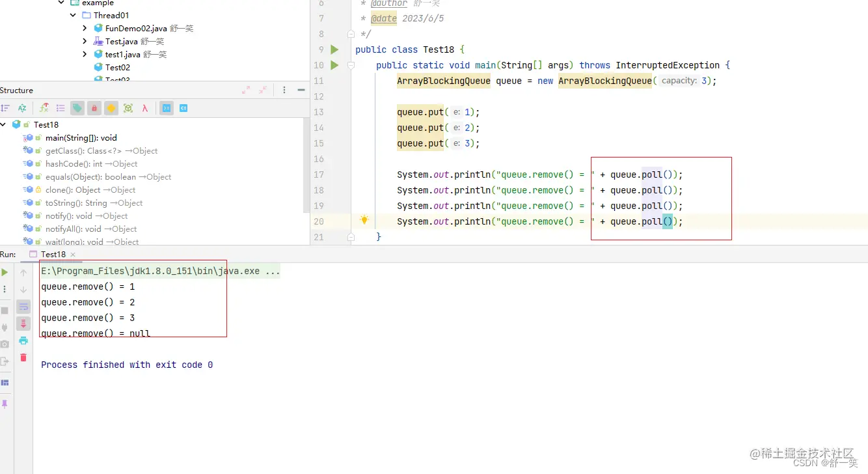Expand FunDemo02.java node in project tree
Screen dimensions: 868x474
85,28
